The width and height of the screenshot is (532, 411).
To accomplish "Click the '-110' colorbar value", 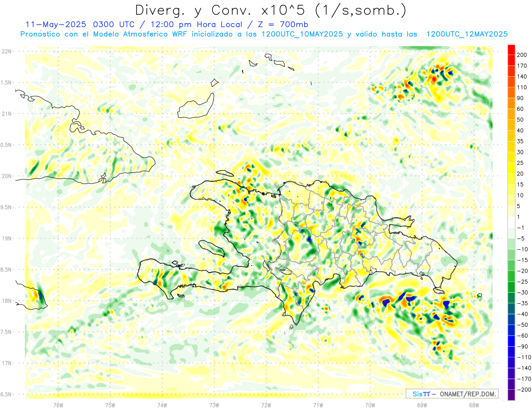I will pos(524,357).
